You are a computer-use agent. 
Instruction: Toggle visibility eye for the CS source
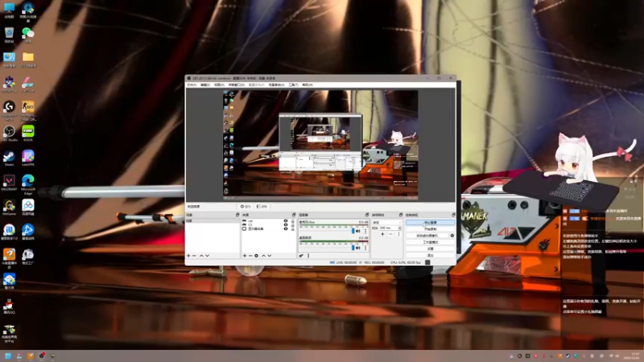click(286, 225)
